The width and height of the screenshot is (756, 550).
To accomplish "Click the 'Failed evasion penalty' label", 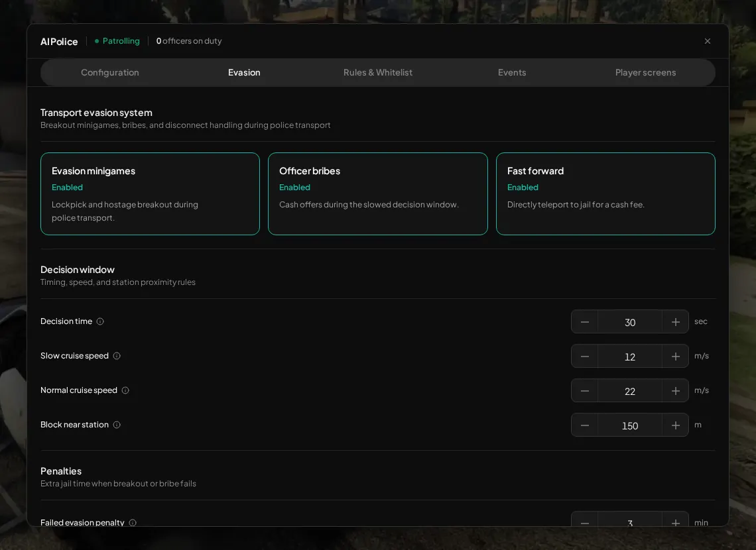I will click(82, 522).
